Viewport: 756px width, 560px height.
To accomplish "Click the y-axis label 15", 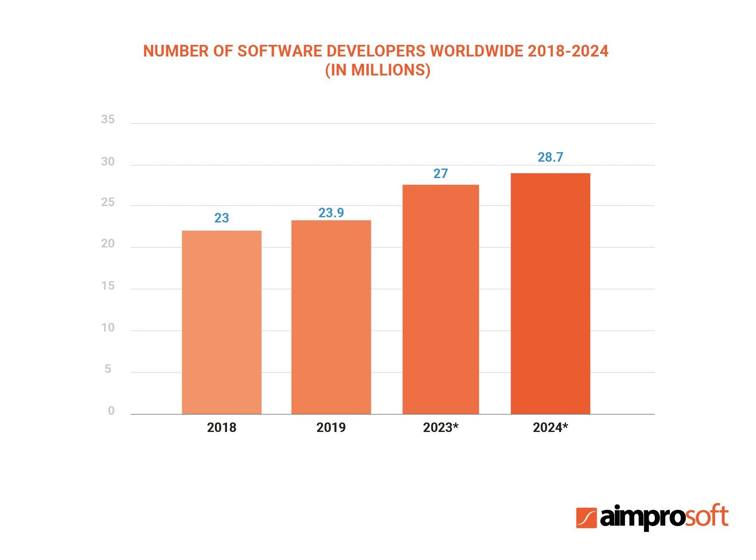I will point(108,286).
